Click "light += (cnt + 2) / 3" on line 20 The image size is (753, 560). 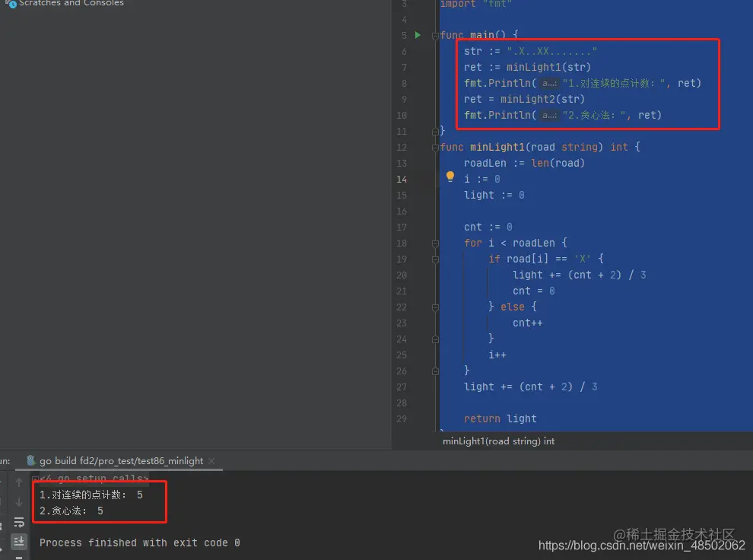click(579, 275)
